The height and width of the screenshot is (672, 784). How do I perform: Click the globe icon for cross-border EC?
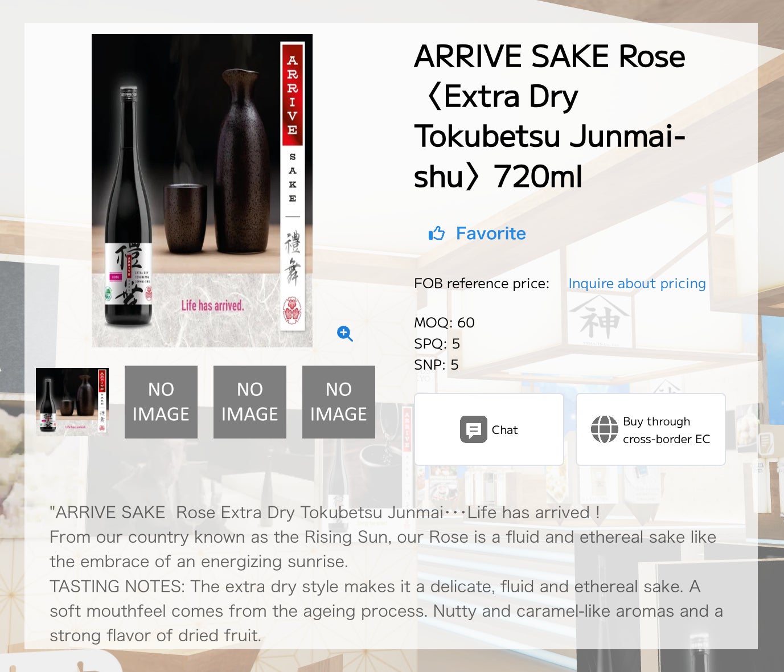604,429
